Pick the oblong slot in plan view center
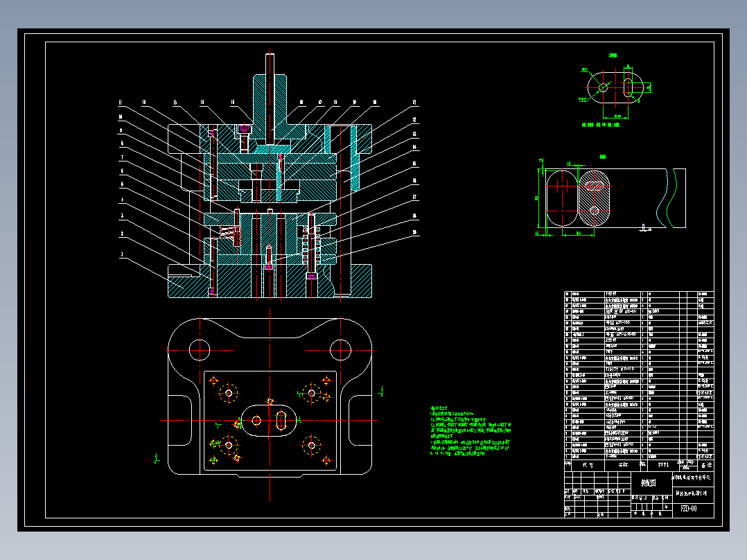 pyautogui.click(x=281, y=421)
